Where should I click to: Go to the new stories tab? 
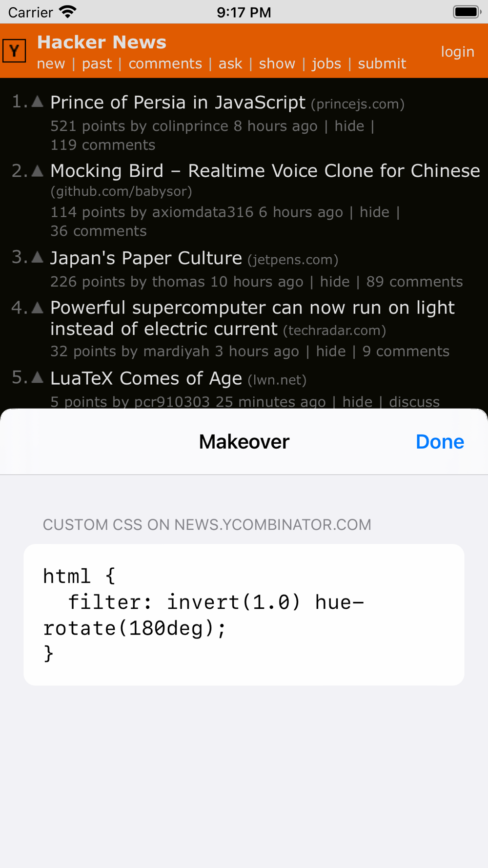[51, 63]
